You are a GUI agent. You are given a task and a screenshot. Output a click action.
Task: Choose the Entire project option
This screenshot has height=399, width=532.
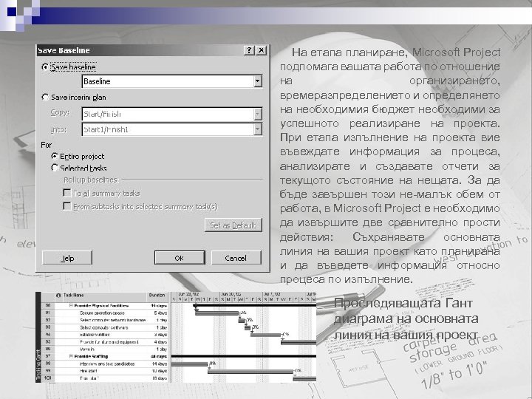pyautogui.click(x=54, y=156)
